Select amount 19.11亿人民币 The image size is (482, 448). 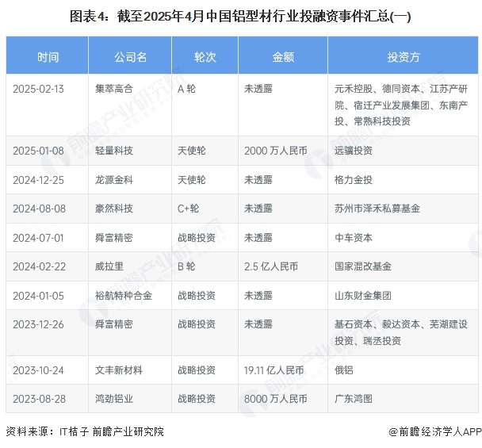point(274,370)
